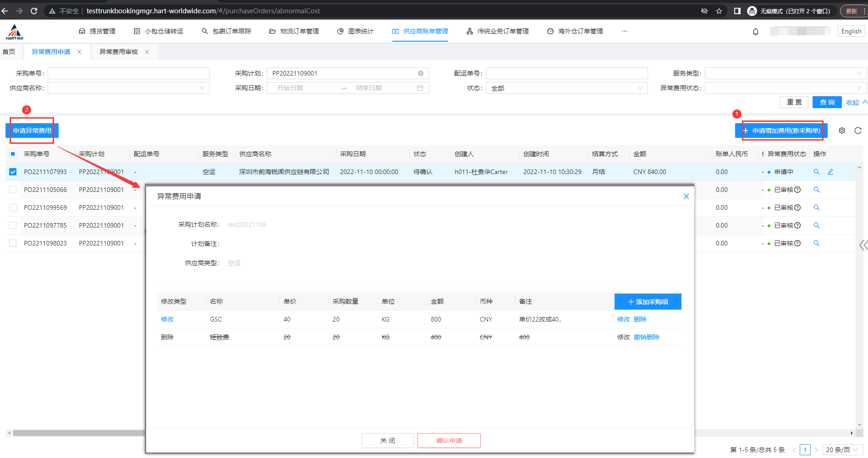Close the abnormal cost application dialog
The image size is (868, 458).
point(686,196)
